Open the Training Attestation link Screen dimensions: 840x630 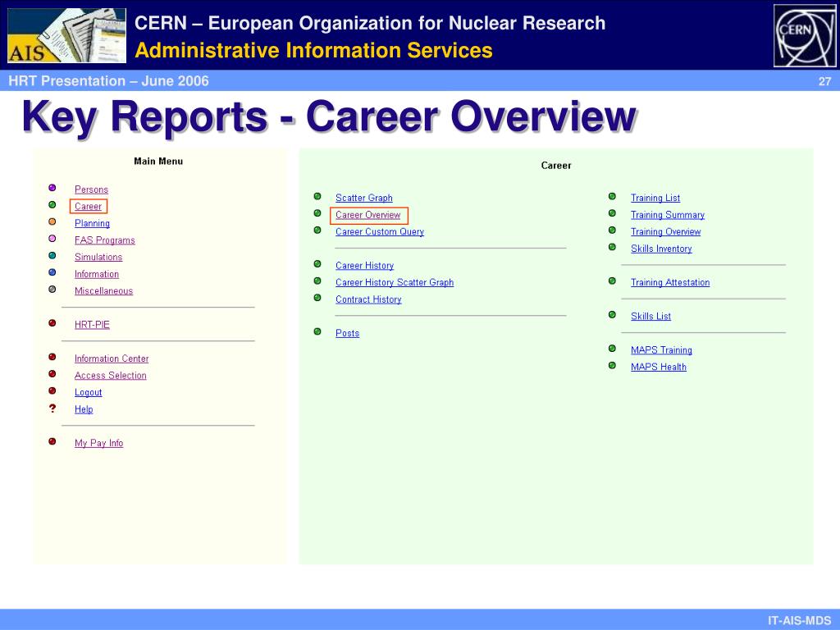pos(670,282)
